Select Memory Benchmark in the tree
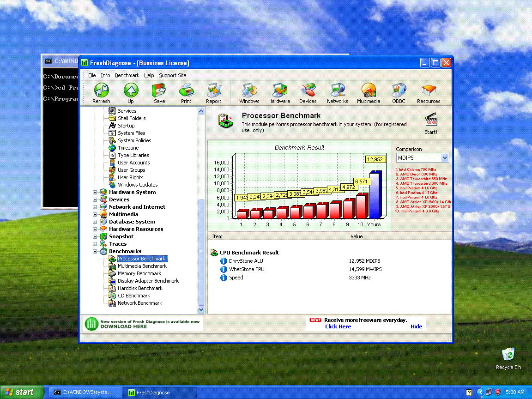Image resolution: width=532 pixels, height=399 pixels. click(x=139, y=273)
